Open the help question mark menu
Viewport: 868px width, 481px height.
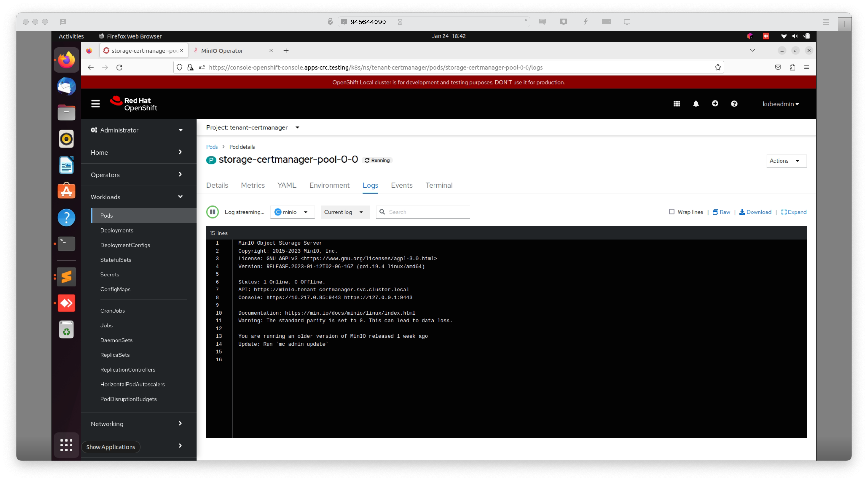734,104
